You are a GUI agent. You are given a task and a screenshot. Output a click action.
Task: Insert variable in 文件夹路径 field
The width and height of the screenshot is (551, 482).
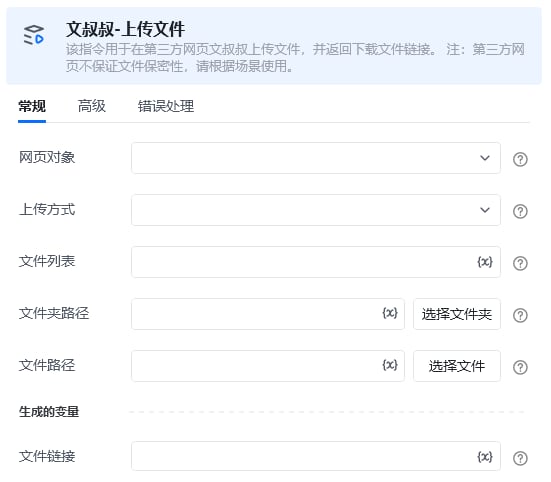[x=390, y=313]
